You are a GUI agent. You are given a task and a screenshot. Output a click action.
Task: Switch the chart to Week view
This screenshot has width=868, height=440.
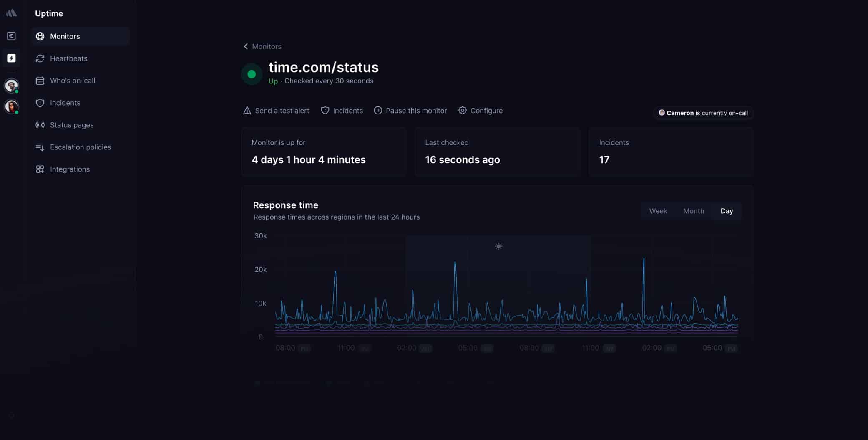click(x=658, y=211)
